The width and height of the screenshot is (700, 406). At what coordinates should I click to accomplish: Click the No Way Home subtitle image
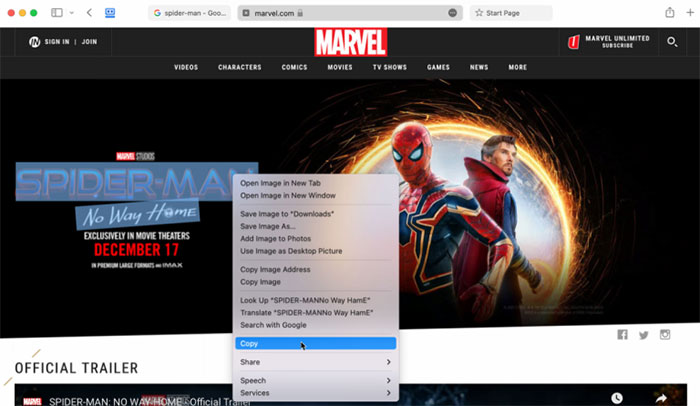138,214
